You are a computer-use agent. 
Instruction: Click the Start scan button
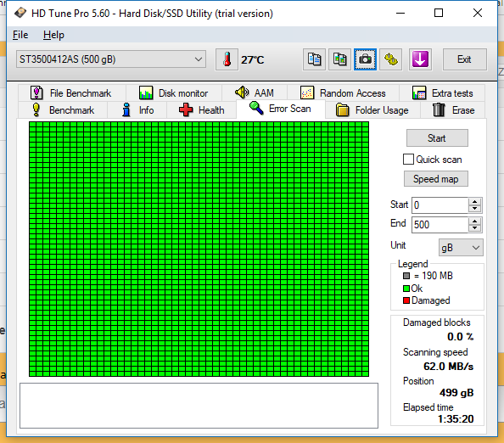click(437, 138)
